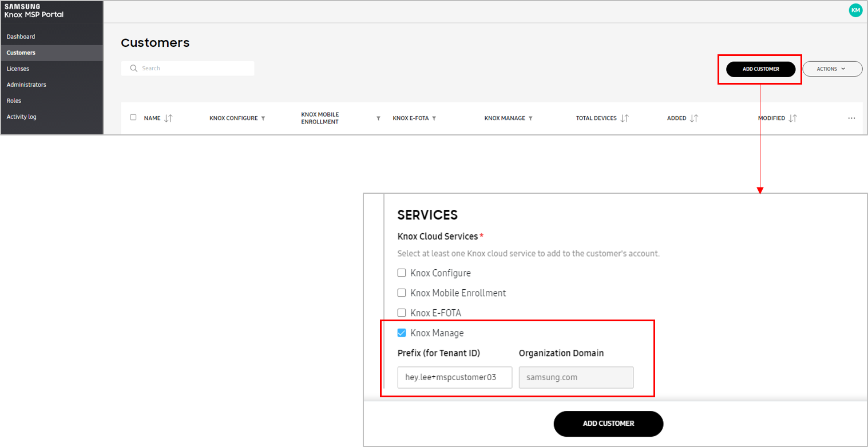Screen dimensions: 868x447
Task: Open the KNOX E-FOTA filter dropdown
Action: coord(435,118)
